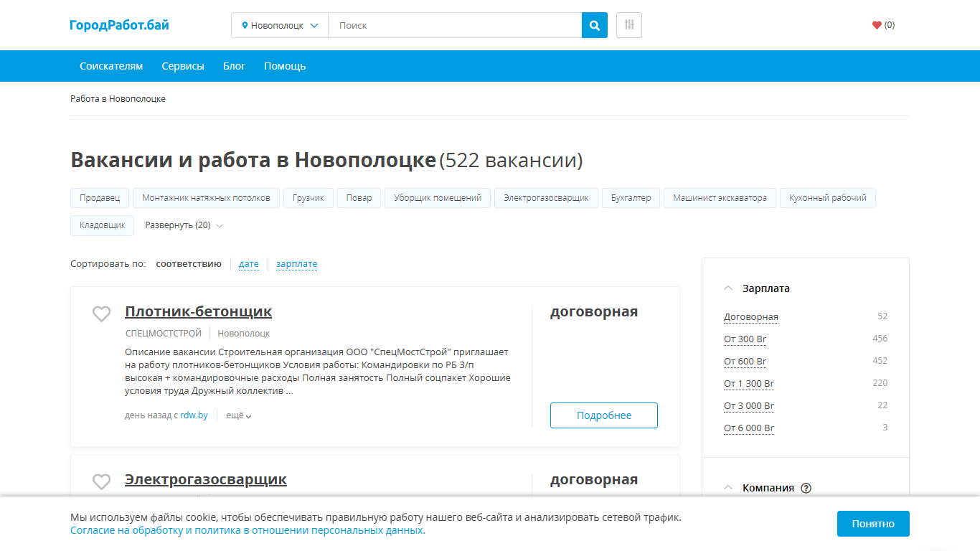
Task: Select the Электрогазосварщик tag
Action: tap(546, 198)
